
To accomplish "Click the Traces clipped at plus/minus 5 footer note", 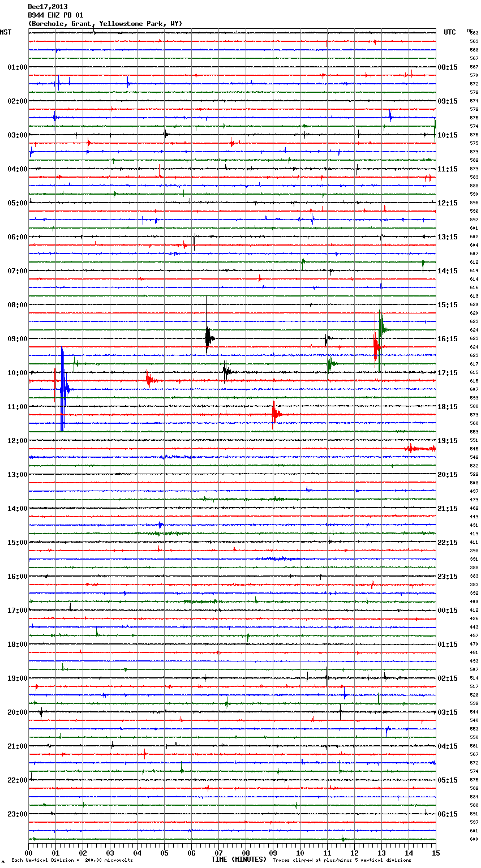I will coord(342,861).
